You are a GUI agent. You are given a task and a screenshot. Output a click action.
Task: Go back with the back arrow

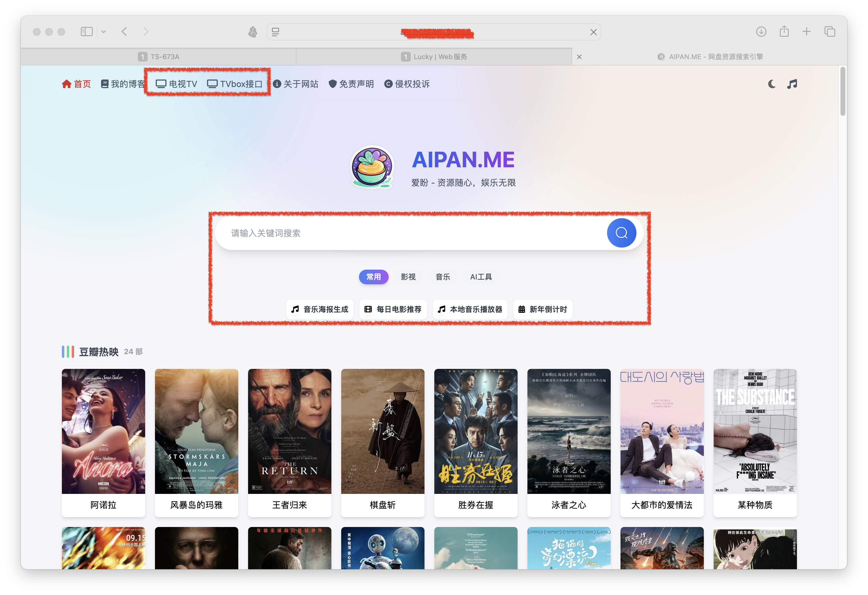[x=124, y=32]
